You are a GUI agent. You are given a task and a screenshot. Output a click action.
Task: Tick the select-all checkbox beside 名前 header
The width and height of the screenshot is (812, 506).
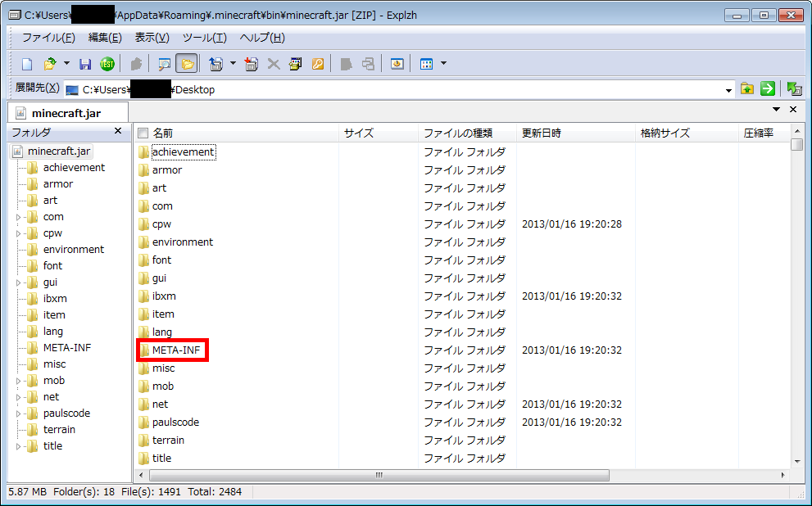(x=143, y=133)
